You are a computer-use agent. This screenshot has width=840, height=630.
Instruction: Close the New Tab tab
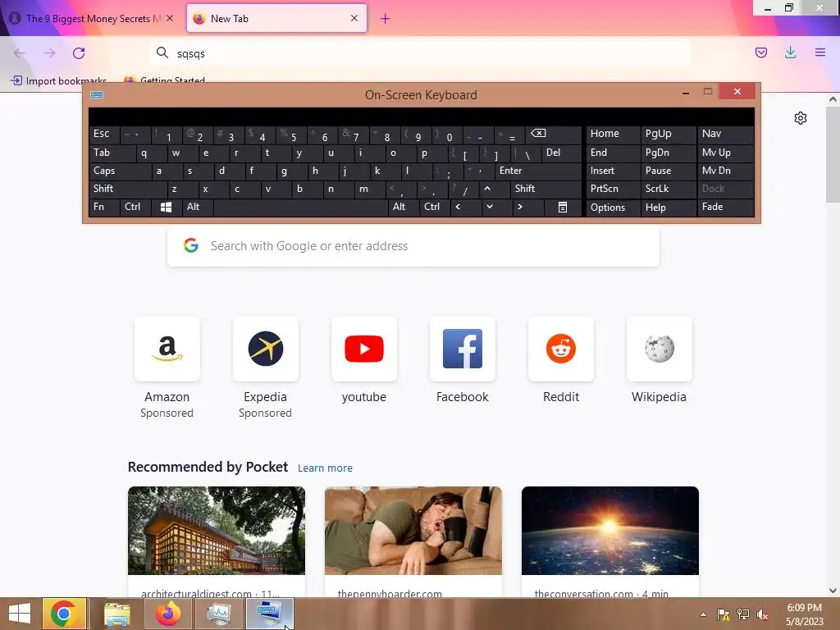(x=354, y=18)
